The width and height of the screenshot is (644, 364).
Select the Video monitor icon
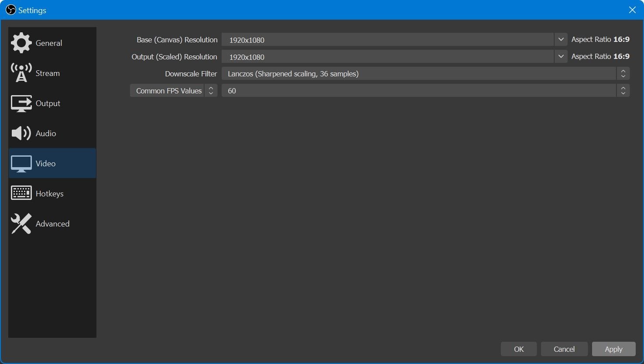pos(21,164)
